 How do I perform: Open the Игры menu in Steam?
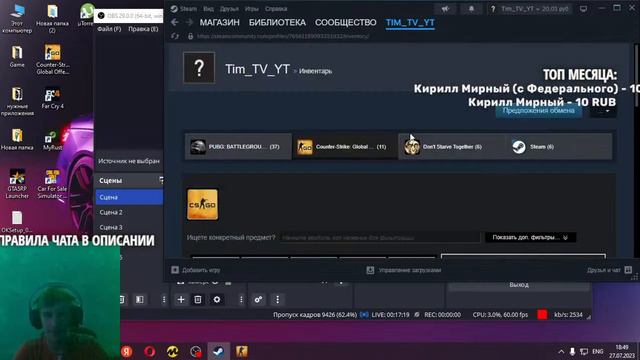(x=251, y=9)
